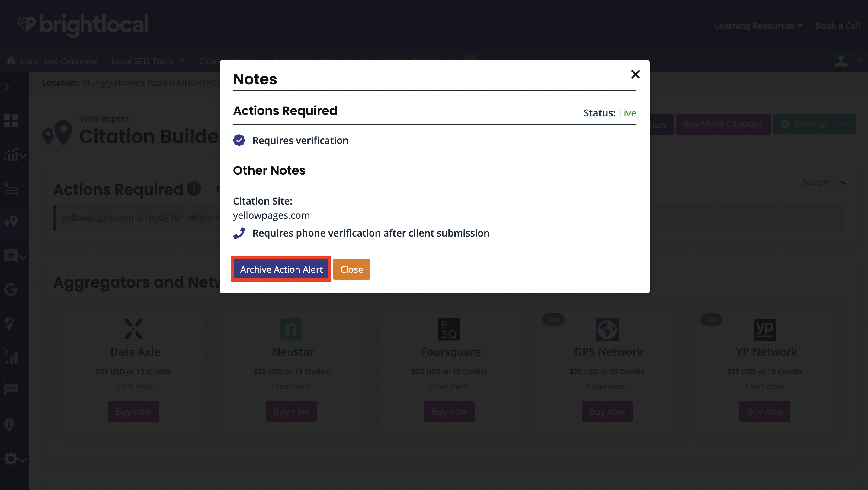Expand the sidebar with the arrow chevron

[7, 87]
